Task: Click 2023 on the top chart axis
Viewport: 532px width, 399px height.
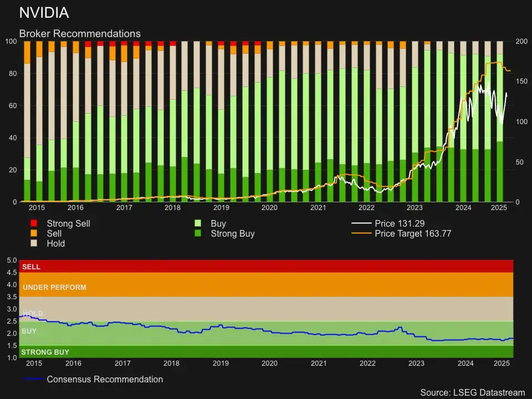Action: pos(415,207)
